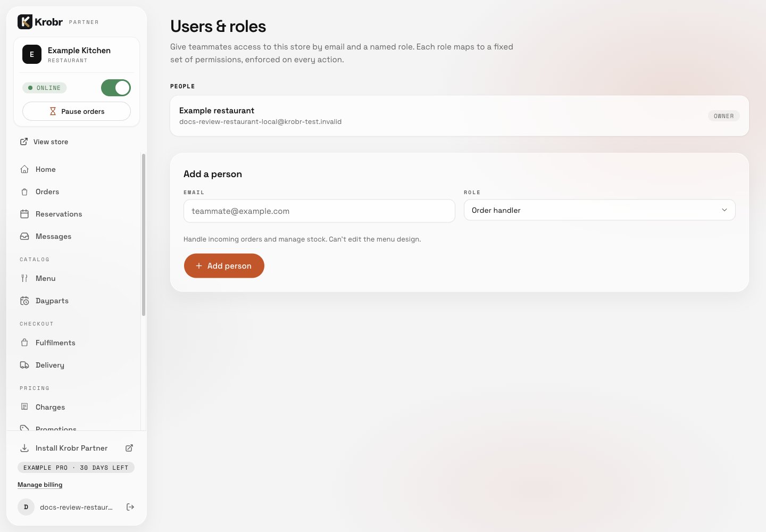Viewport: 766px width, 532px height.
Task: Click the Orders clipboard icon
Action: 24,192
